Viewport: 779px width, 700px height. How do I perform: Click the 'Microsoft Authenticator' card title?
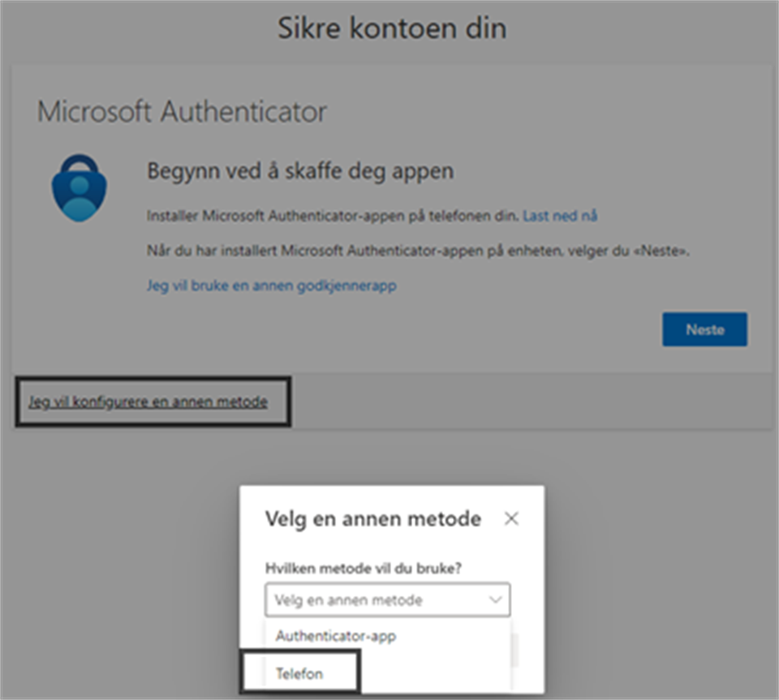pyautogui.click(x=182, y=111)
